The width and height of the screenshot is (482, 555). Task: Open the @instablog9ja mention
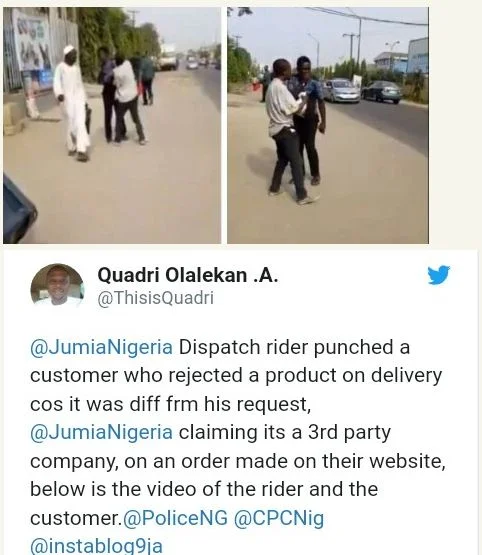point(96,546)
